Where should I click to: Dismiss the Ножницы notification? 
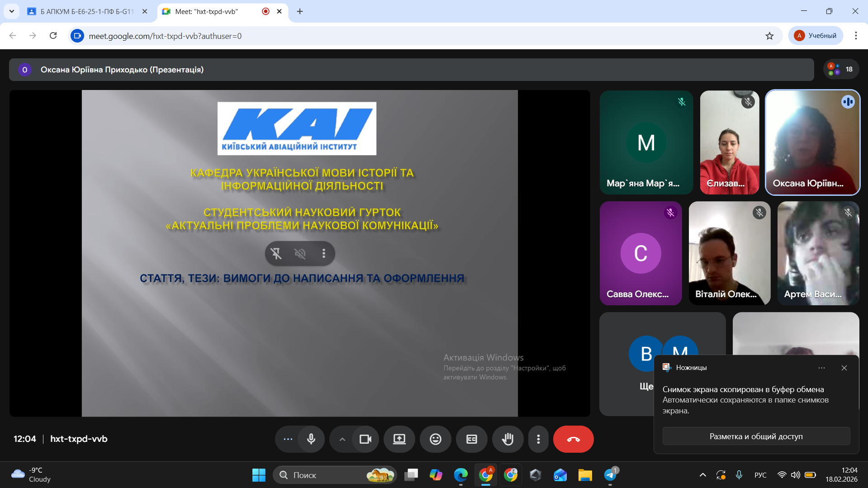pyautogui.click(x=844, y=368)
